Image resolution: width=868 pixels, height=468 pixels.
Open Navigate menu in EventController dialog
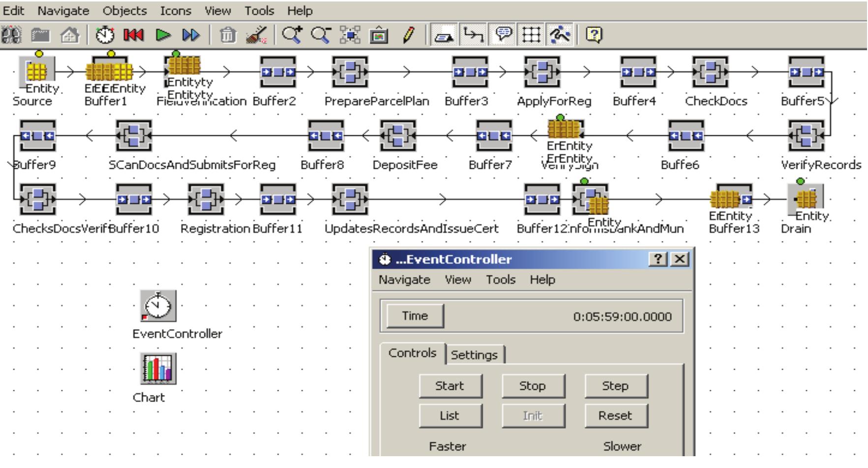(x=404, y=280)
